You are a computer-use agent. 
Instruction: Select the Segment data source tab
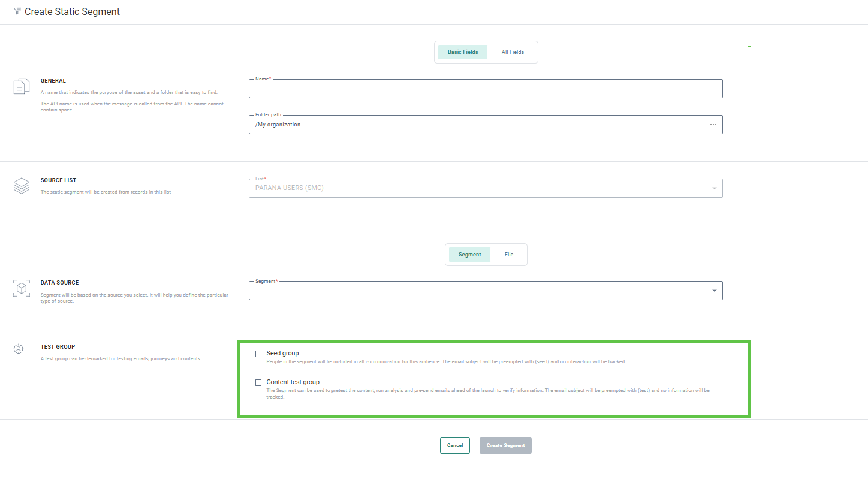point(469,255)
